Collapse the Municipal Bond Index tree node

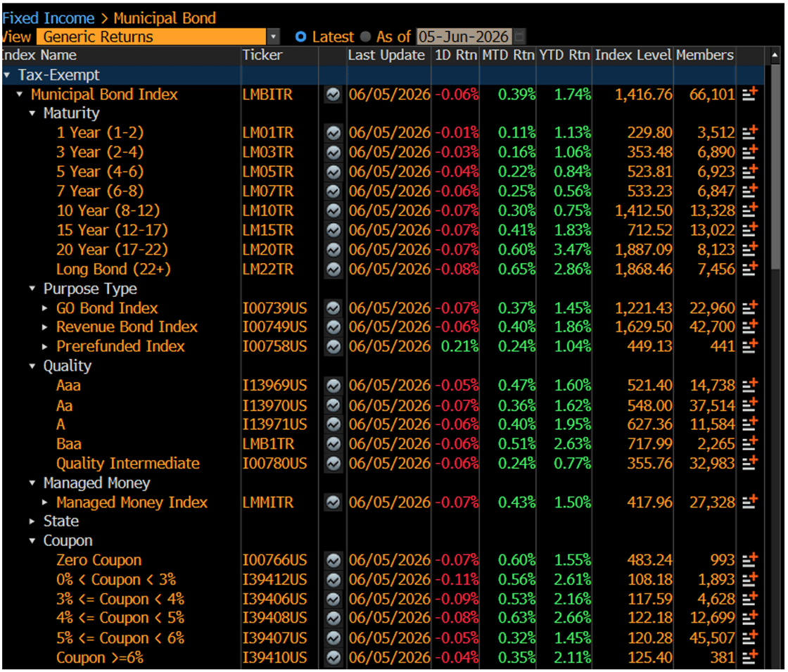(x=19, y=94)
